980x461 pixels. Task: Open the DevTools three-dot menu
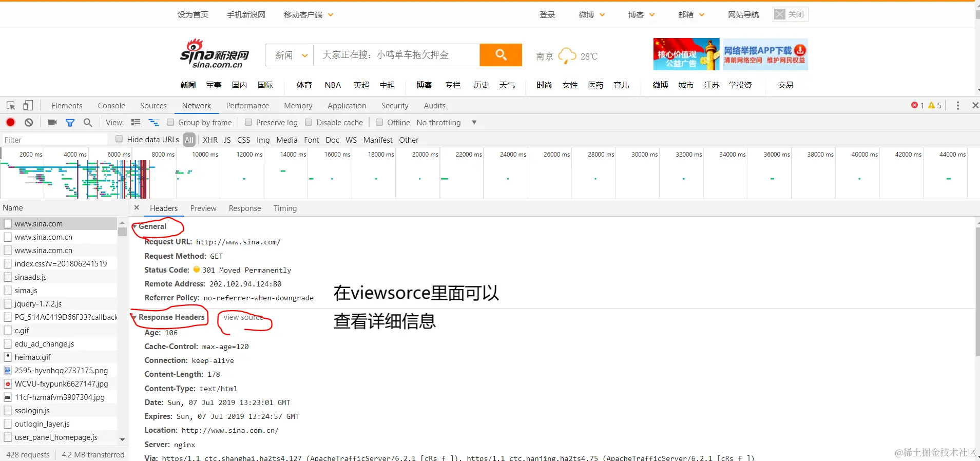click(x=958, y=105)
